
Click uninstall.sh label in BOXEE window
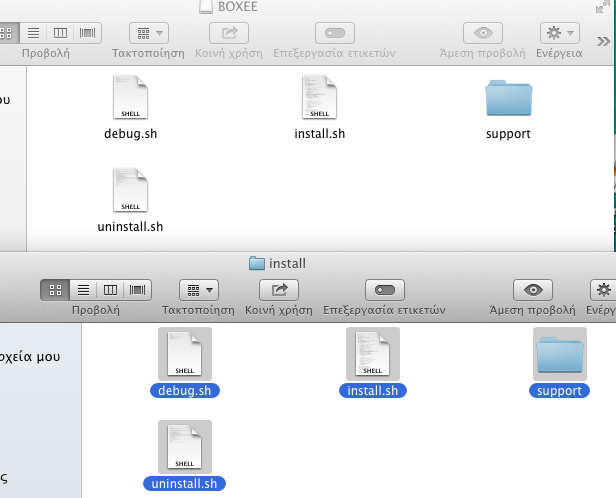(x=130, y=227)
